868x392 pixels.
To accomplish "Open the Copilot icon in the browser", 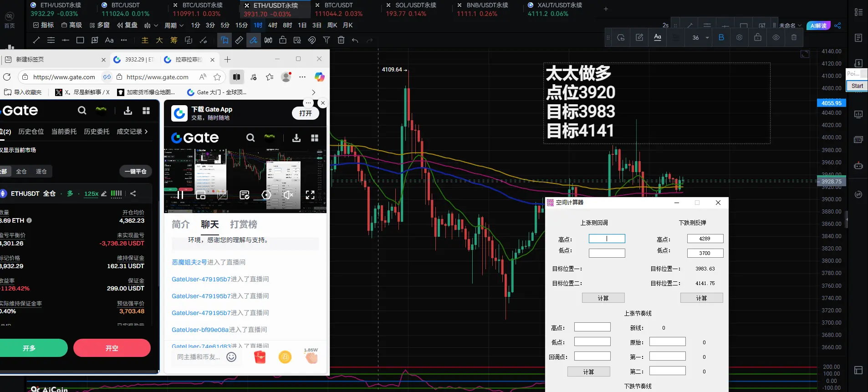I will (320, 77).
